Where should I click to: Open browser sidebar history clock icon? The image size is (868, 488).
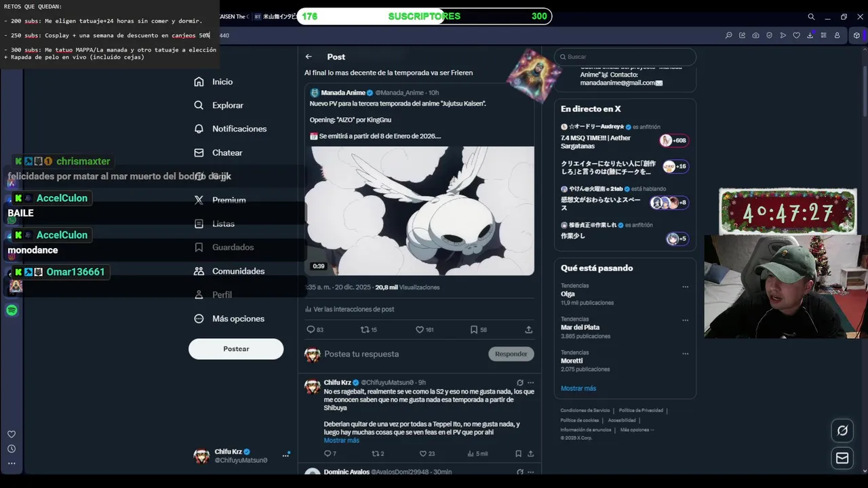pos(12,449)
